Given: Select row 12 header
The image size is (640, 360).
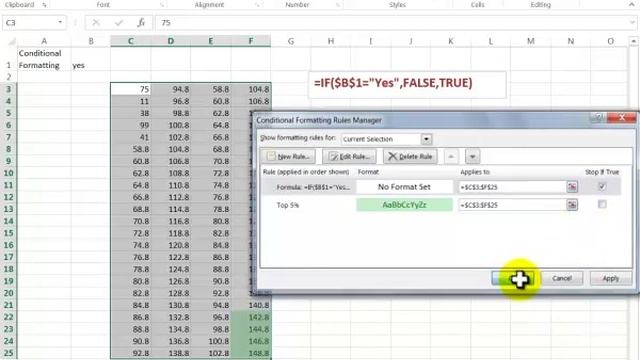Looking at the screenshot, I should click(8, 197).
